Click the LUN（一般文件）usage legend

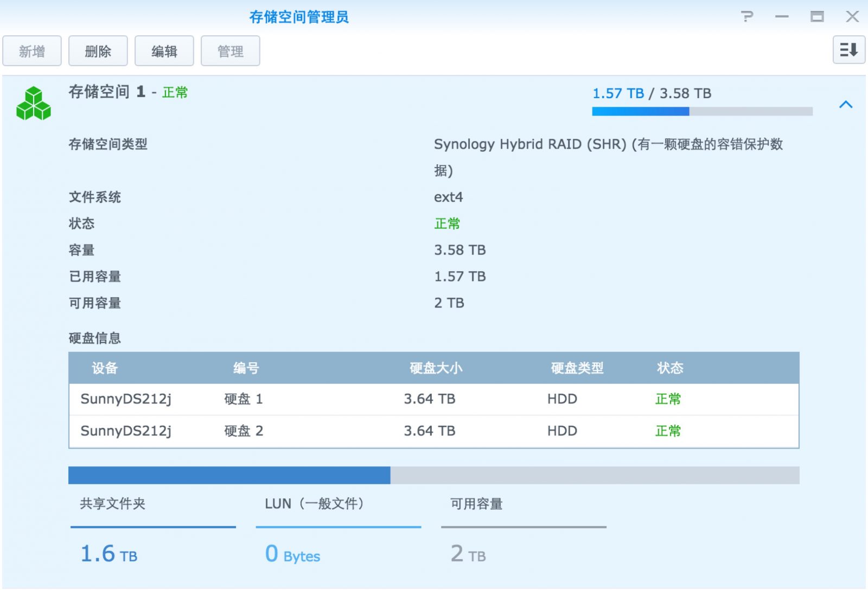click(x=315, y=504)
